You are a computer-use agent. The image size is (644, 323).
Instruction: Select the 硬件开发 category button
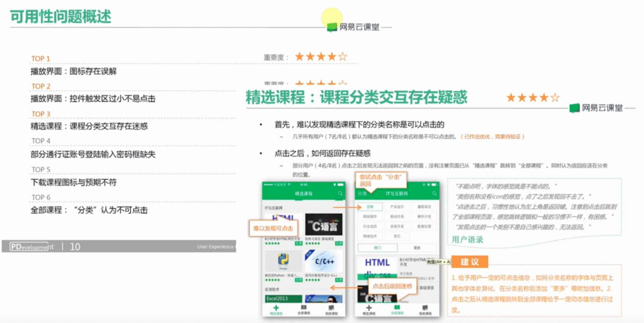click(424, 217)
